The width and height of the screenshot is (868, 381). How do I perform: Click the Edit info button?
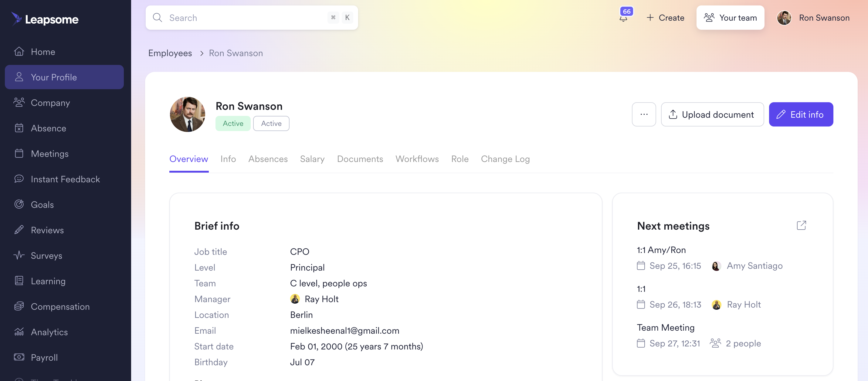coord(801,114)
